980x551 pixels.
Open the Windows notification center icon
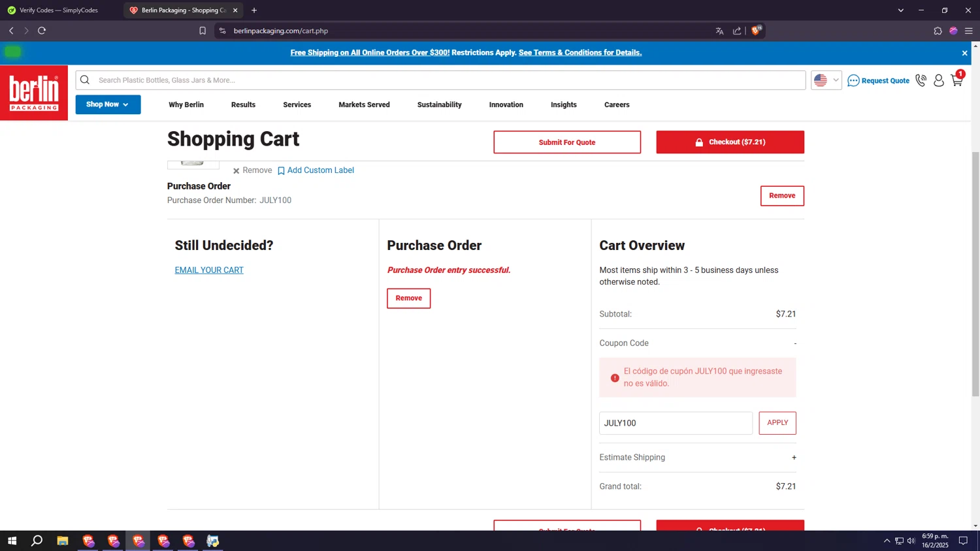pos(963,541)
